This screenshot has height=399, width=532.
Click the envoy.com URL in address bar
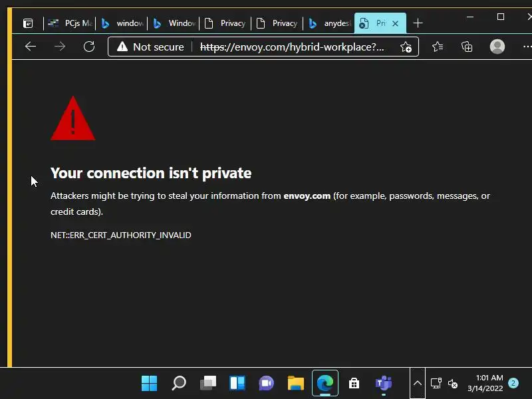pyautogui.click(x=292, y=47)
